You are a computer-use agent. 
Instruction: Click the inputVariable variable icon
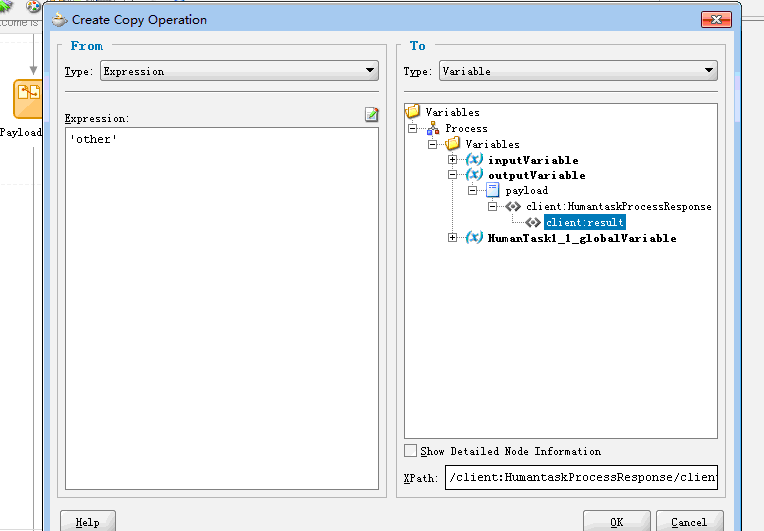click(x=474, y=159)
